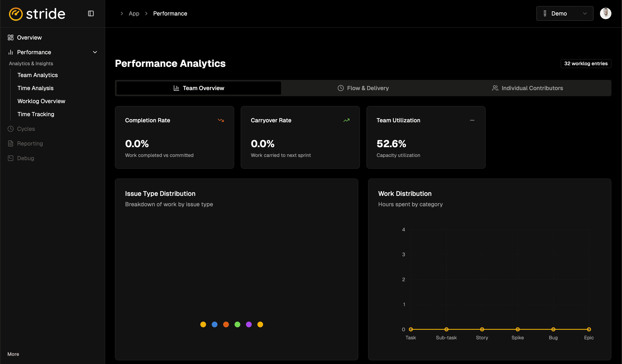Open Debug via its terminal icon
The width and height of the screenshot is (622, 364).
coord(10,158)
